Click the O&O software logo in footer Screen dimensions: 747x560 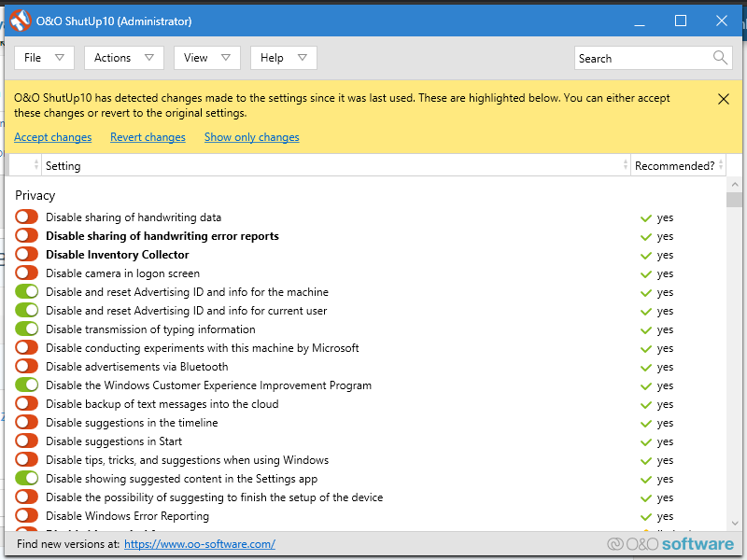tap(669, 544)
